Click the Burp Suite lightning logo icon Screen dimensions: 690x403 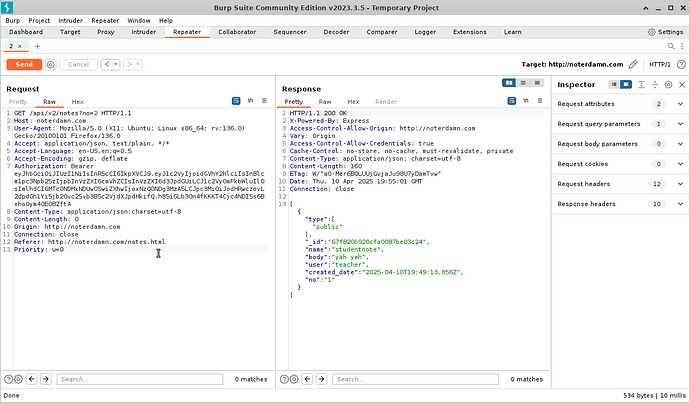point(7,7)
